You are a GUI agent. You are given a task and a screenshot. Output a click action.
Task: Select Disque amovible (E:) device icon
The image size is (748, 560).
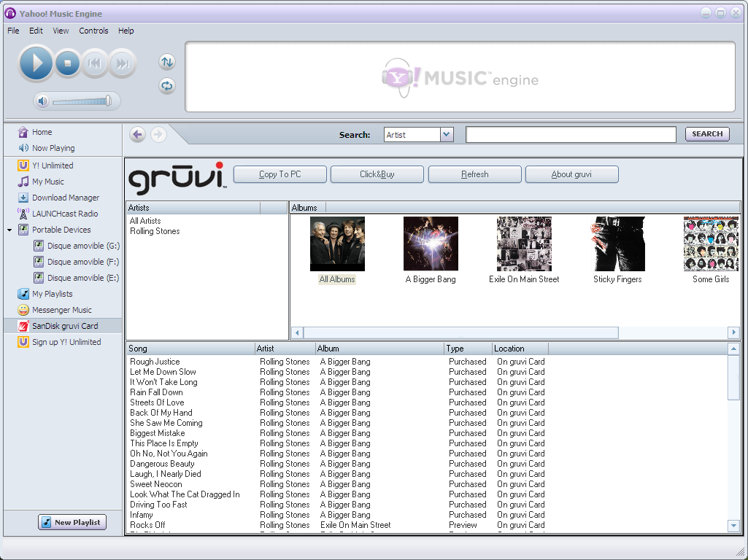[x=39, y=278]
